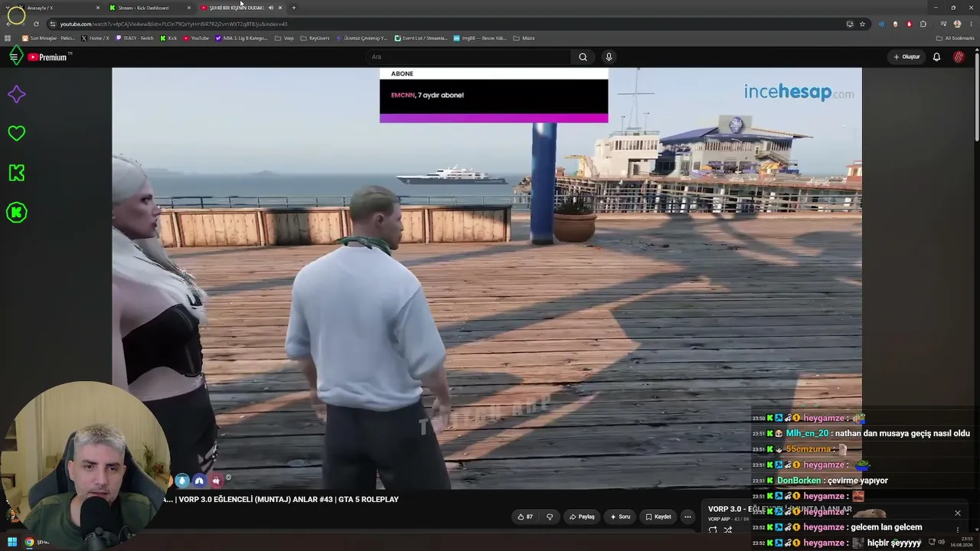The image size is (980, 551).
Task: Open the Chrome three-dot menu
Action: (x=971, y=24)
